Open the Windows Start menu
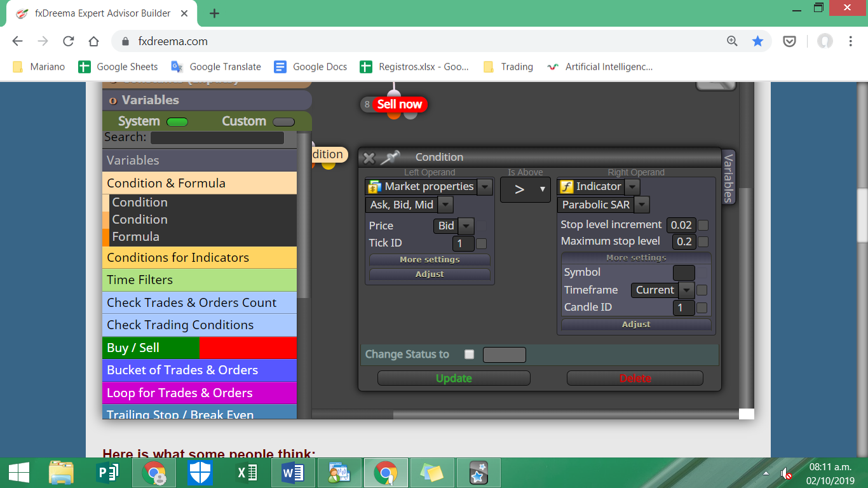Screen dimensions: 868x488 click(18, 473)
